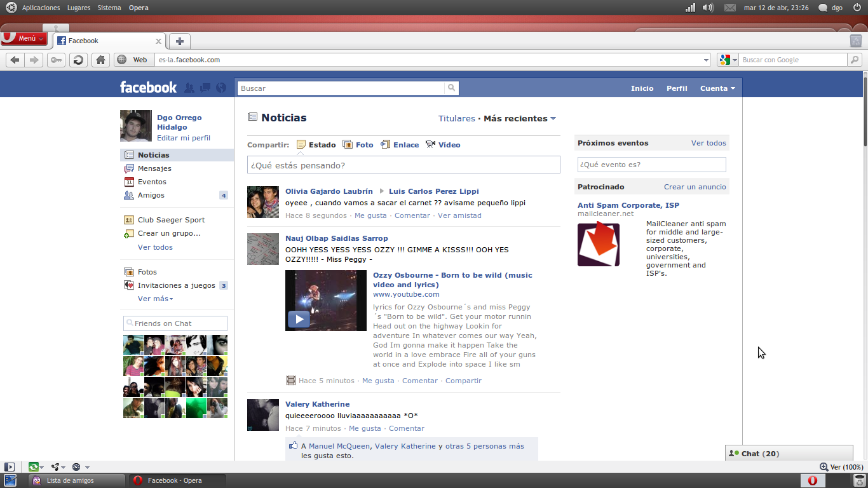Go to the browser home icon

tap(100, 60)
